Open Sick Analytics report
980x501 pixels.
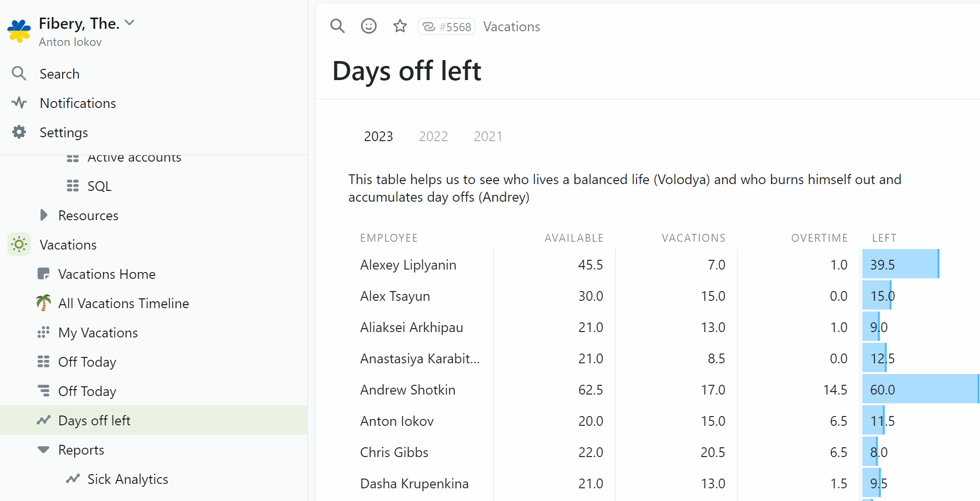[x=128, y=479]
